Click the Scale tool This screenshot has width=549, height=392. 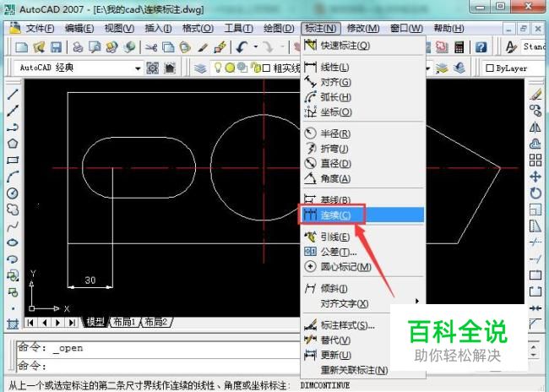(x=535, y=210)
